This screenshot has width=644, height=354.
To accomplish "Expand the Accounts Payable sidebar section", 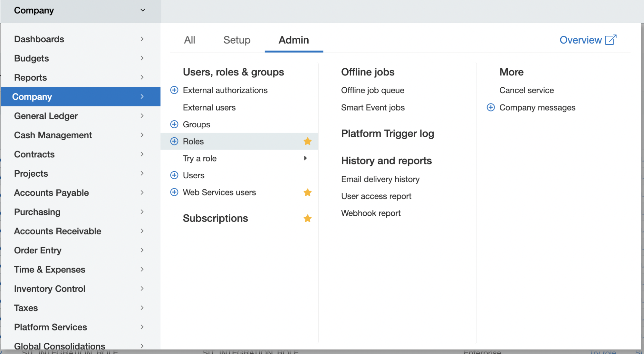I will [142, 192].
